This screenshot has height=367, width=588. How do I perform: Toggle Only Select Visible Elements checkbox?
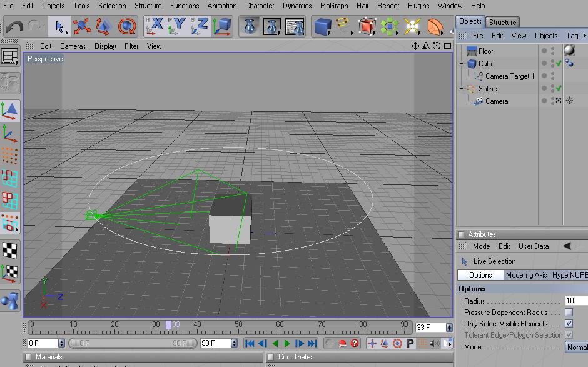tap(569, 324)
